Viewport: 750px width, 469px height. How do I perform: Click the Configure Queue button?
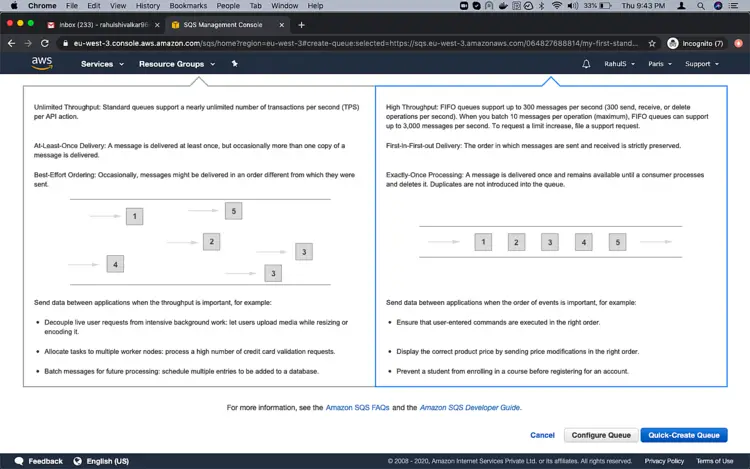[601, 435]
